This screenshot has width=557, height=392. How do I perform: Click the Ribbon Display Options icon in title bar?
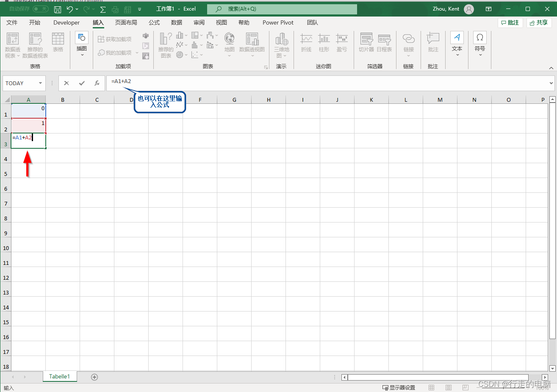pos(488,9)
